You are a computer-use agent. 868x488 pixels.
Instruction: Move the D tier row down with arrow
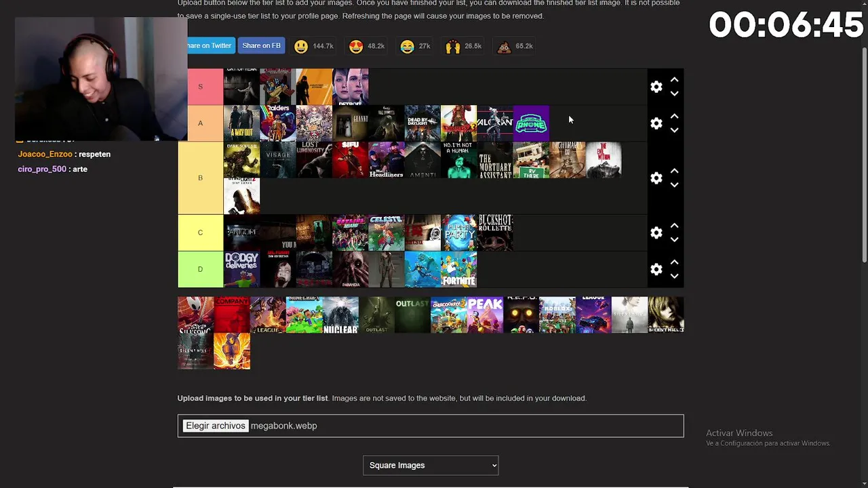click(x=674, y=276)
